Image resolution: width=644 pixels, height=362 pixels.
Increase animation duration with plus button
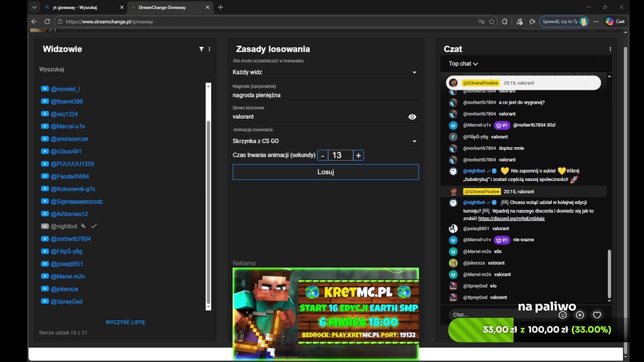[x=358, y=155]
